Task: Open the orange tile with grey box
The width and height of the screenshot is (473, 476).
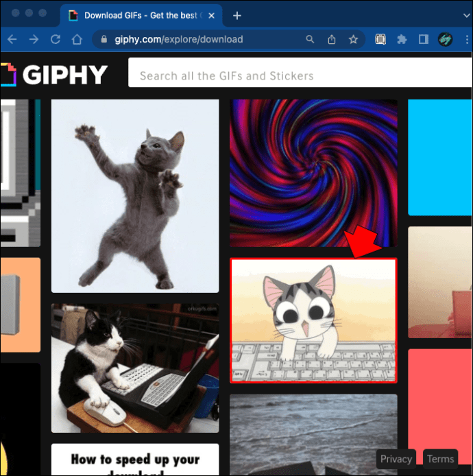Action: pyautogui.click(x=21, y=305)
